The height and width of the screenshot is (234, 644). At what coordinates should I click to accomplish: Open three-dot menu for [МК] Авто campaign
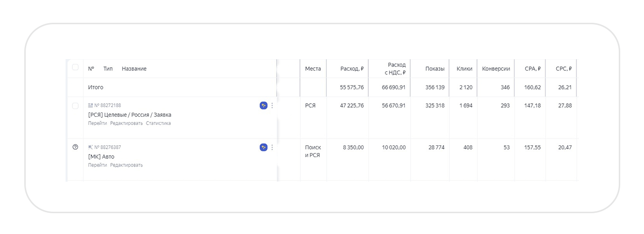272,147
